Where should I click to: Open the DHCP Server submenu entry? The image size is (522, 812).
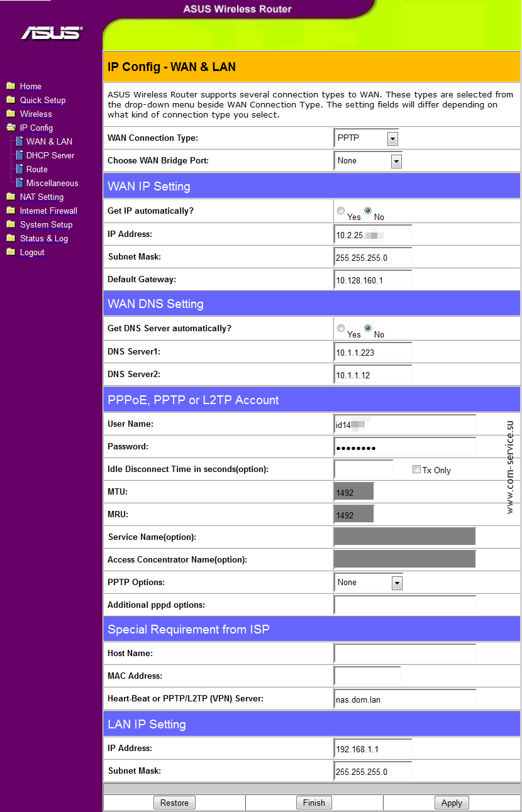(50, 156)
